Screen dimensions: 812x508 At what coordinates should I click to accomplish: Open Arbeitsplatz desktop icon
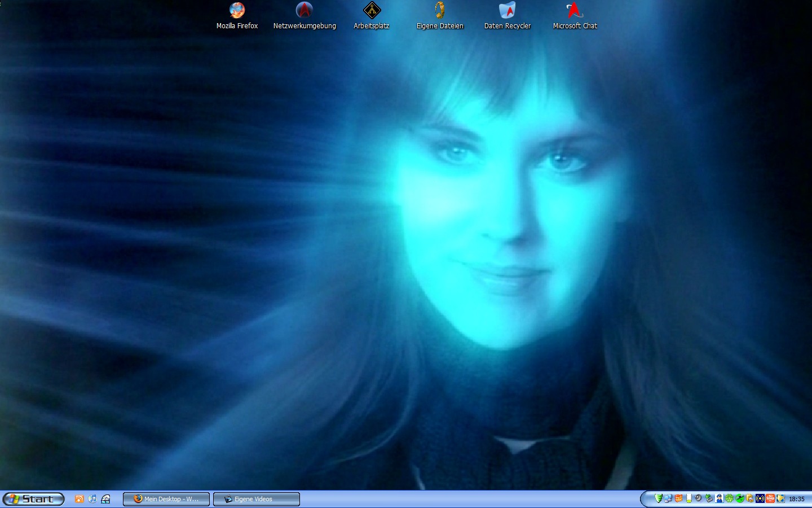(x=372, y=11)
